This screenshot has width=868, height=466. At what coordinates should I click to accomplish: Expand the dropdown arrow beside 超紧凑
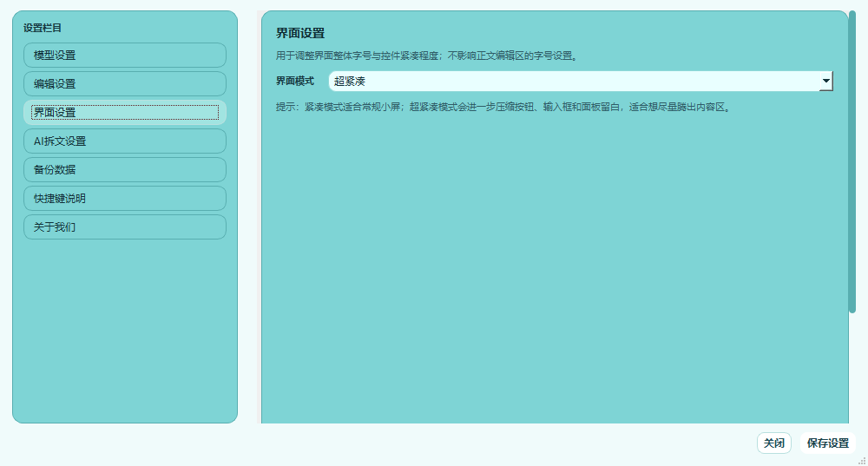[x=826, y=82]
